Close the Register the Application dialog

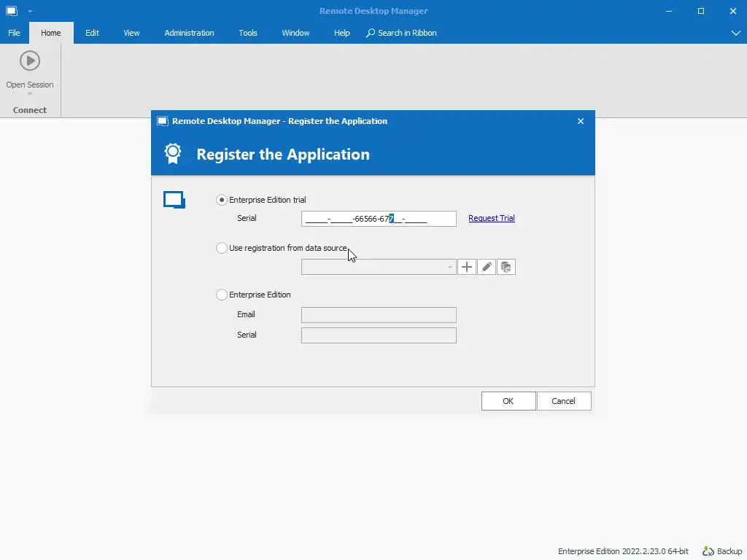pos(580,121)
